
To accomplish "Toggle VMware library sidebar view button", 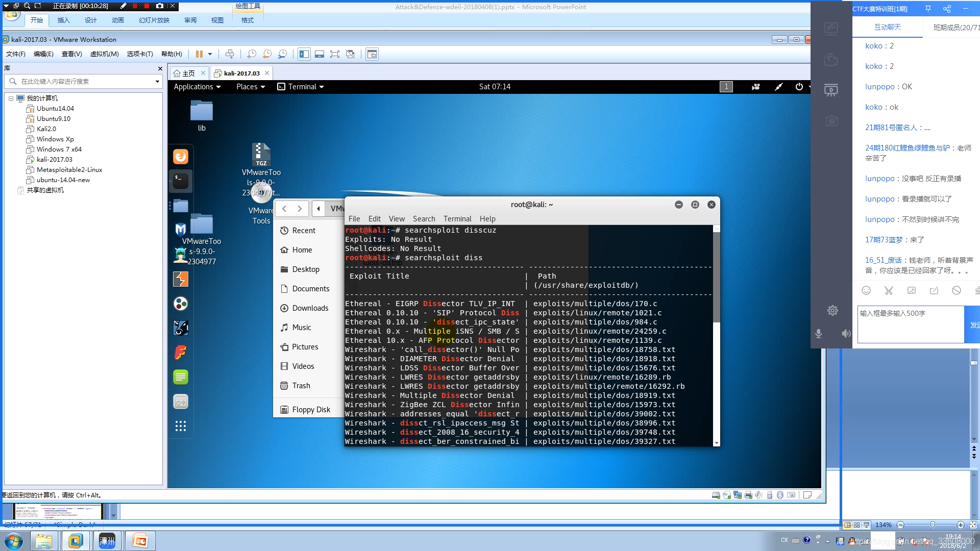I will tap(304, 54).
